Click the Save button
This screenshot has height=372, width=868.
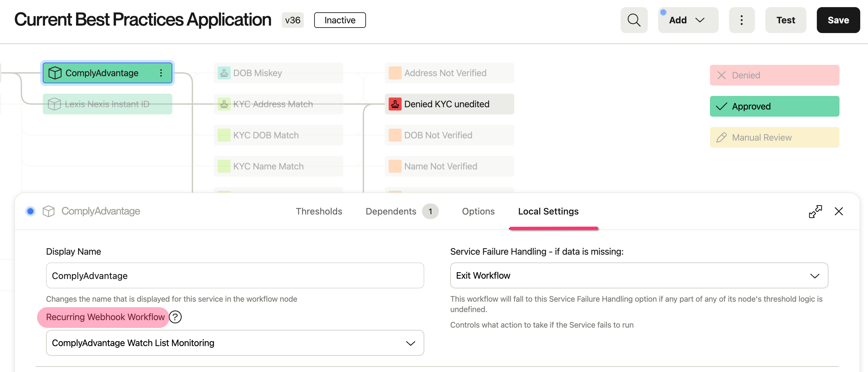click(x=838, y=20)
